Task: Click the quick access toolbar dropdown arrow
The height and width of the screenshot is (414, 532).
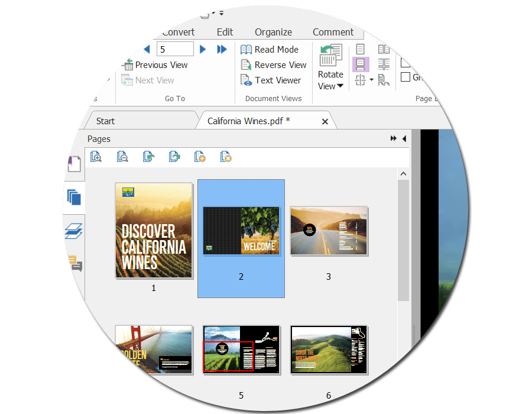Action: coord(222,14)
